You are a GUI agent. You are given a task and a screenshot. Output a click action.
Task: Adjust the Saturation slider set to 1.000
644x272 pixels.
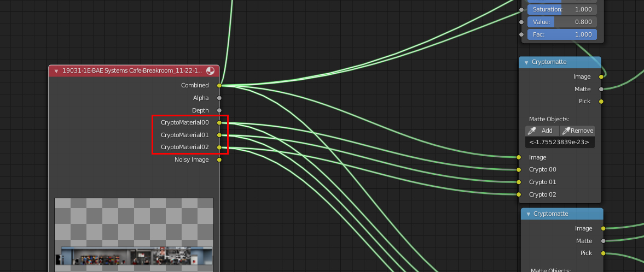562,9
